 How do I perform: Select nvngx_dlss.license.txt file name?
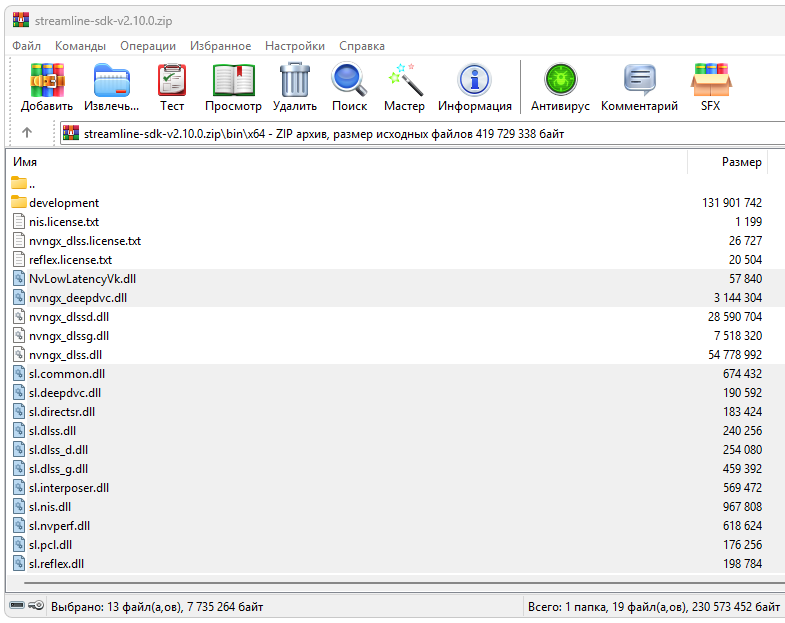tap(85, 241)
